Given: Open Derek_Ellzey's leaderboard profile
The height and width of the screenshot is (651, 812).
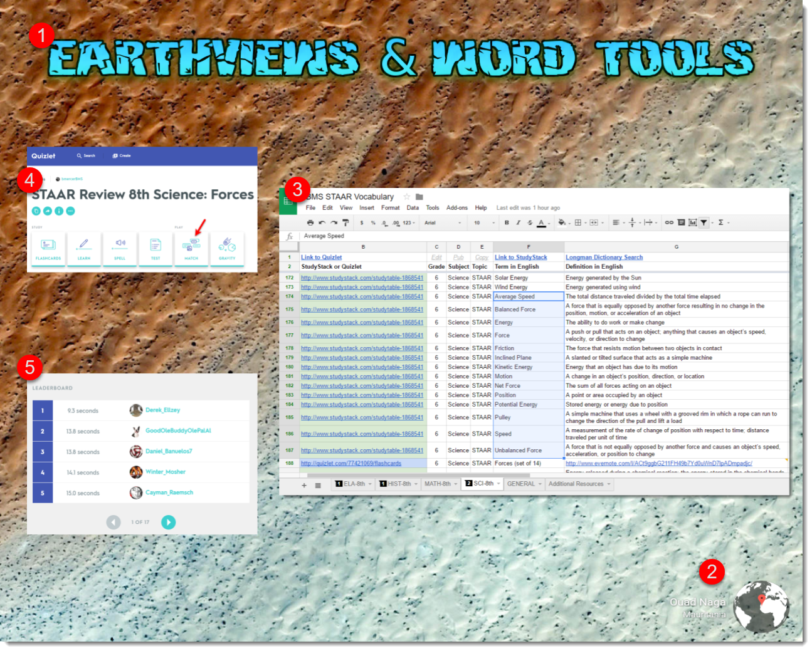Looking at the screenshot, I should 162,410.
